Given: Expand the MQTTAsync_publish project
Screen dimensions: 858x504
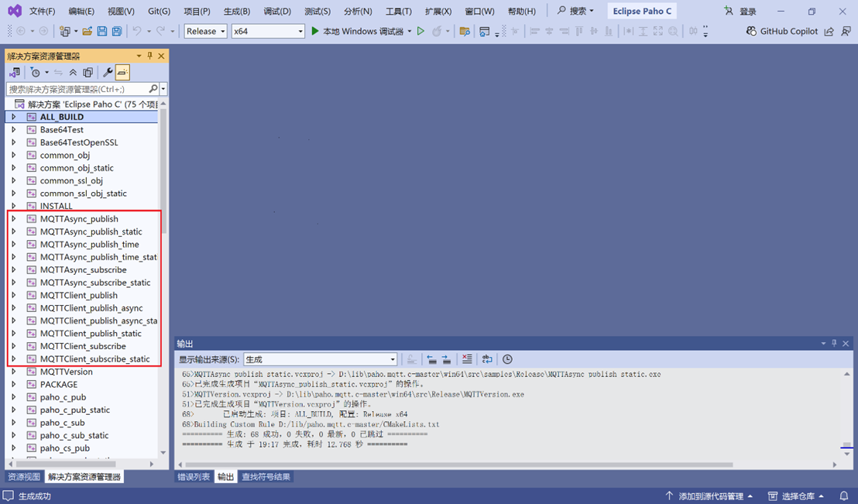Looking at the screenshot, I should (x=14, y=218).
